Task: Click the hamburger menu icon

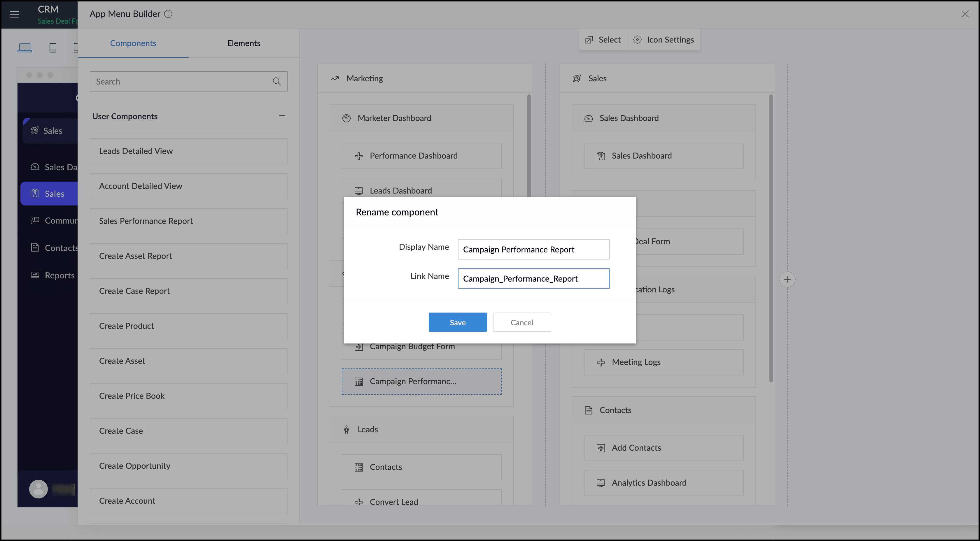Action: (x=15, y=15)
